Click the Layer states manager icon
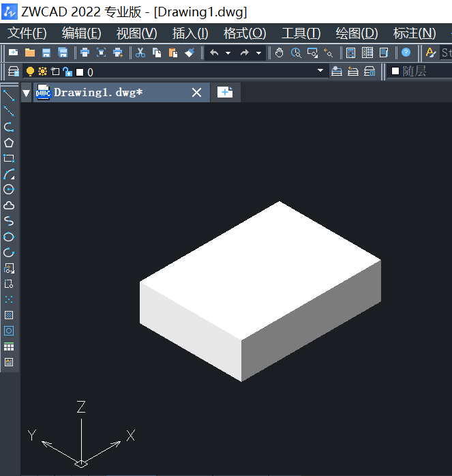The image size is (452, 476). pos(370,72)
